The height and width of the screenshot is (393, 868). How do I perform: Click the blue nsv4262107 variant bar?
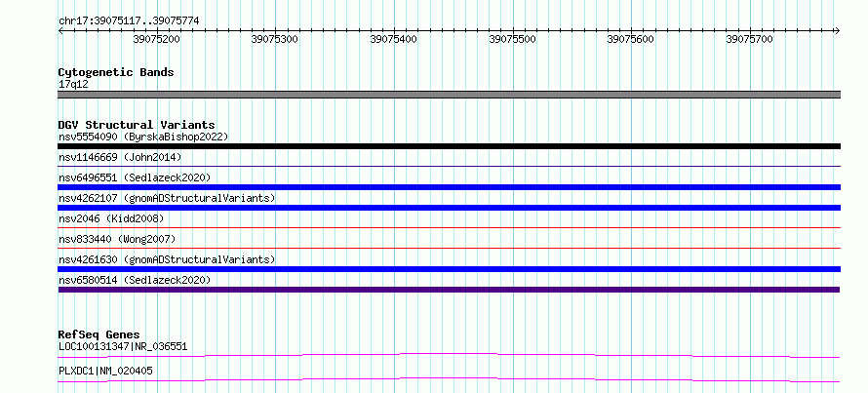pyautogui.click(x=450, y=208)
